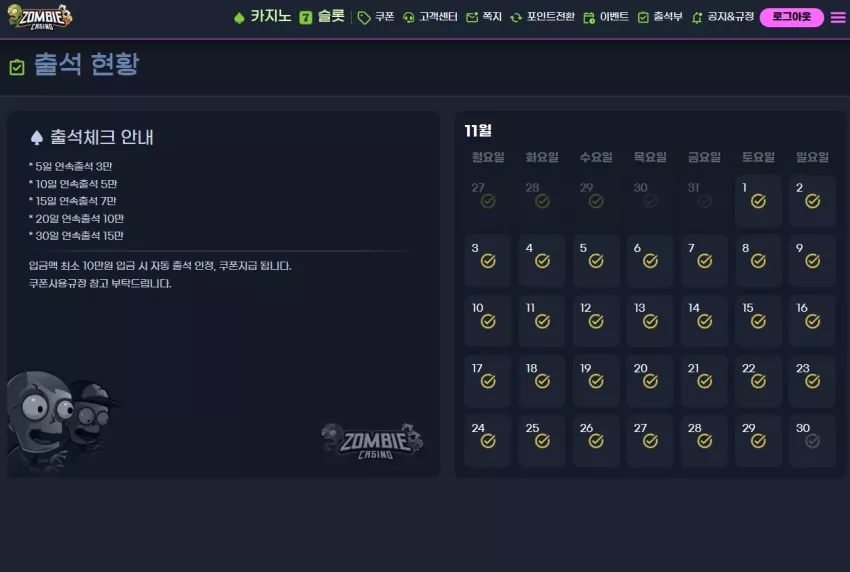
Task: Click the check mark on day 8
Action: tap(758, 261)
